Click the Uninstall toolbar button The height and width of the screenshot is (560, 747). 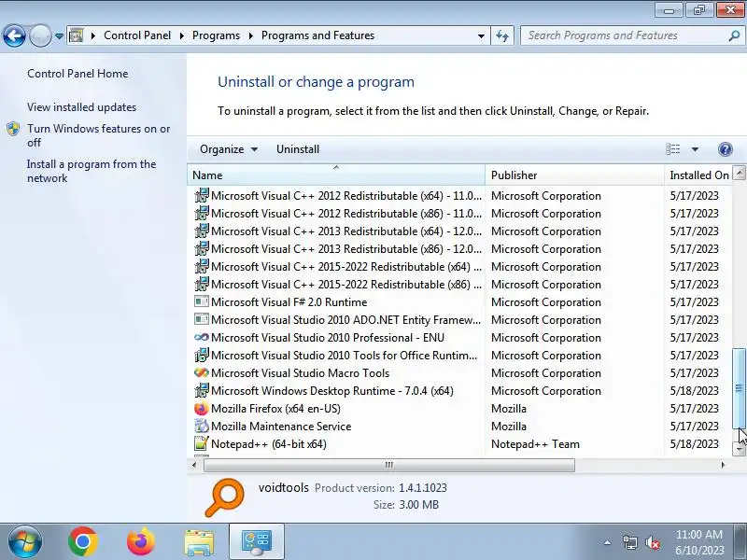[298, 149]
